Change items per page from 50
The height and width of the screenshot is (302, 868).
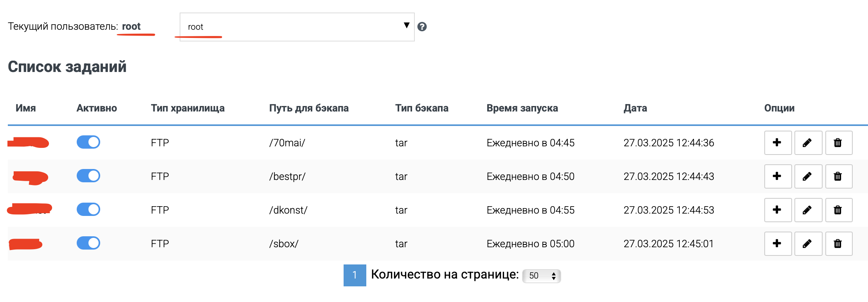pos(542,276)
